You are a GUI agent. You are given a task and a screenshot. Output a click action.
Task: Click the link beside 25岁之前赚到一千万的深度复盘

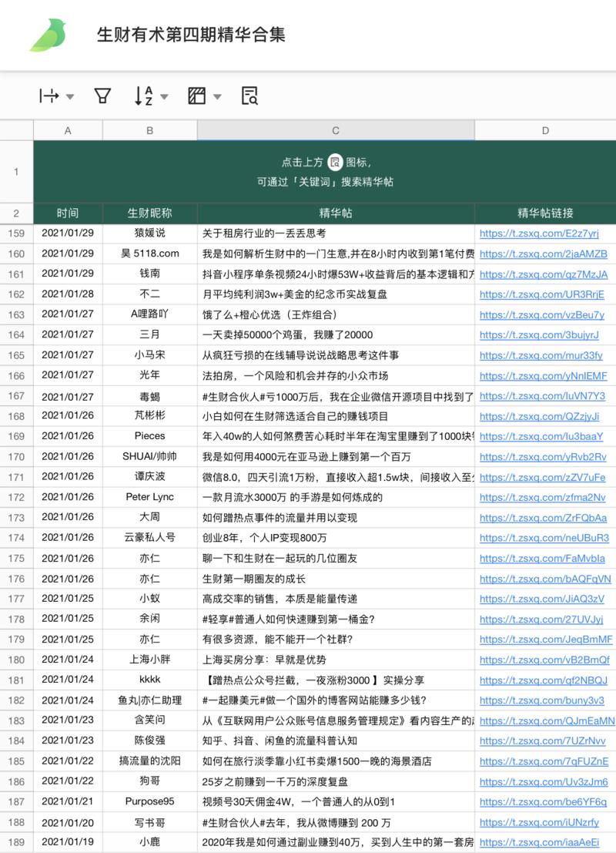(x=541, y=781)
